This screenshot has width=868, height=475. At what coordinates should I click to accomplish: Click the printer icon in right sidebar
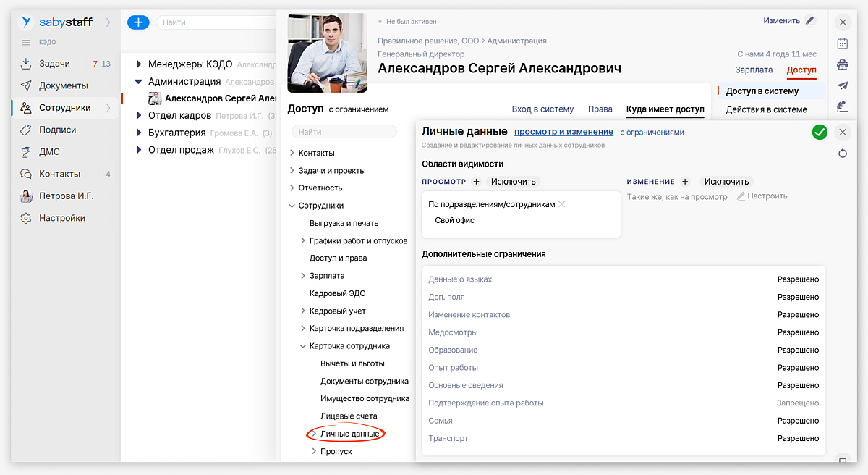pyautogui.click(x=843, y=64)
